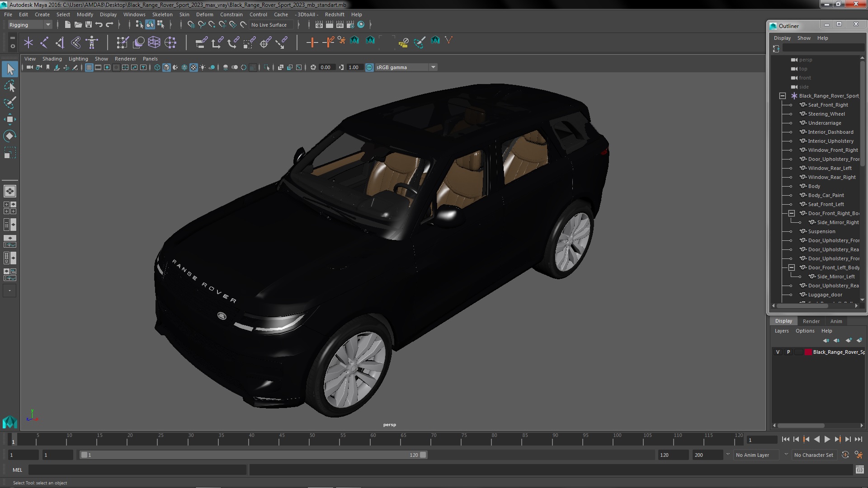The image size is (868, 488).
Task: Toggle layer playback P box
Action: (x=788, y=352)
